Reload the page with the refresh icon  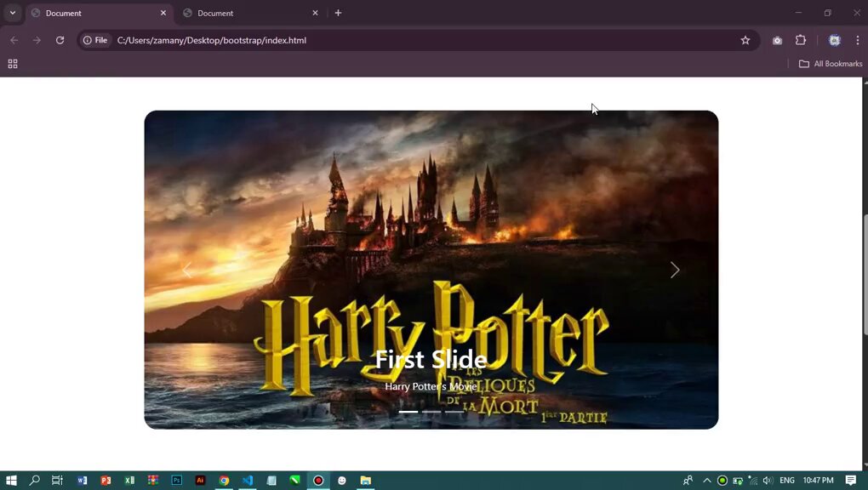(x=60, y=40)
